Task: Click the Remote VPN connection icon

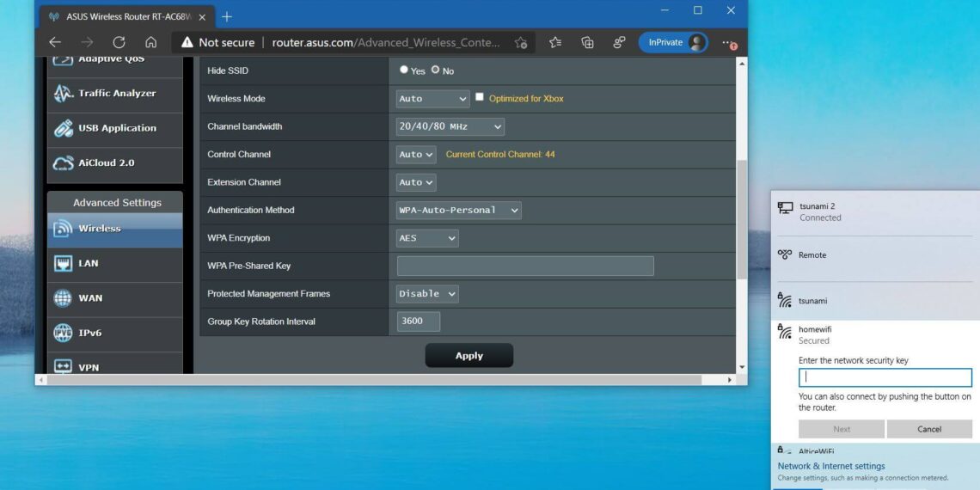Action: pyautogui.click(x=785, y=254)
